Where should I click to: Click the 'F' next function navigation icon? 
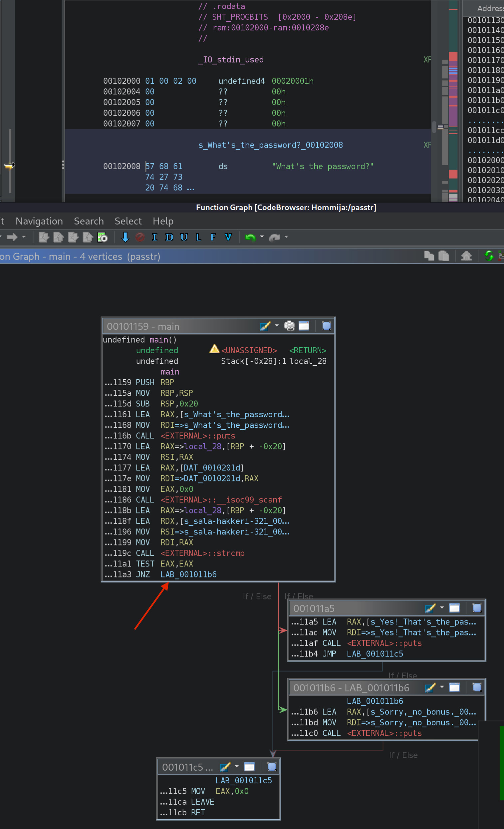tap(213, 237)
